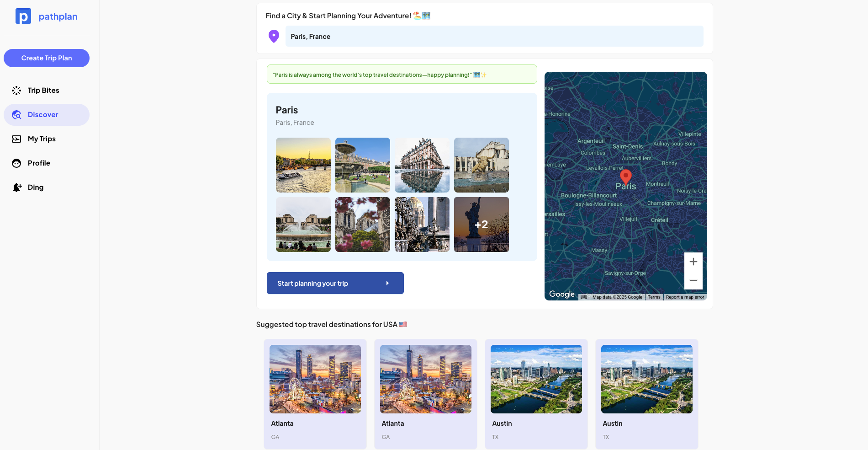Screen dimensions: 868x450
Task: Select the first Atlanta destination card
Action: [315, 394]
